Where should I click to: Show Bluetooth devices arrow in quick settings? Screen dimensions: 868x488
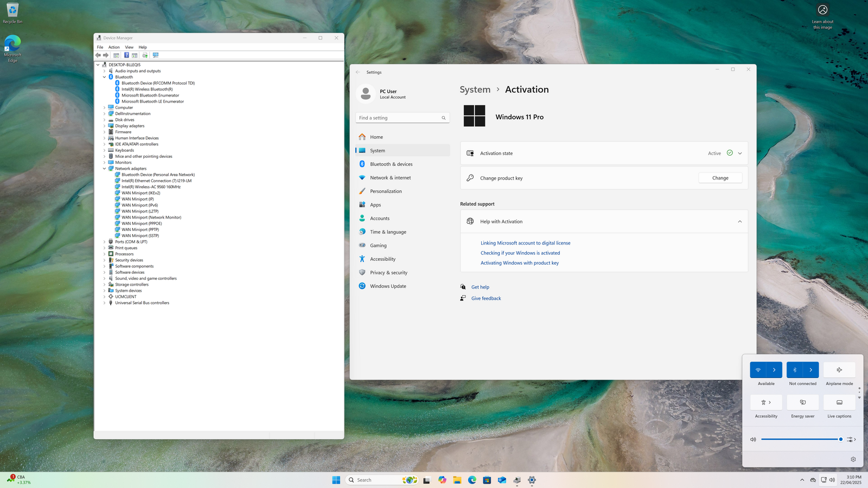click(811, 370)
